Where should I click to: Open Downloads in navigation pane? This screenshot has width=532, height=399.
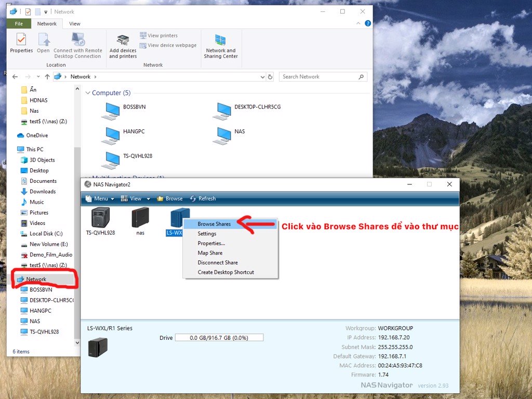click(38, 191)
